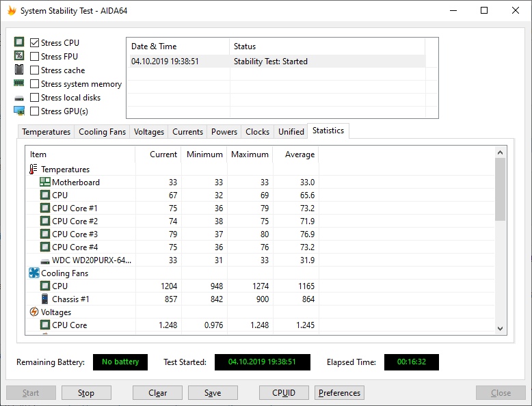
Task: Select the 'Temperatures' group row
Action: 65,170
